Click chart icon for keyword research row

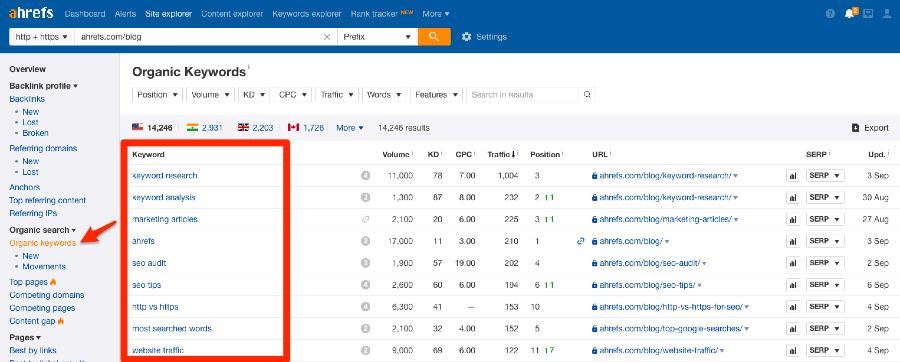click(793, 176)
